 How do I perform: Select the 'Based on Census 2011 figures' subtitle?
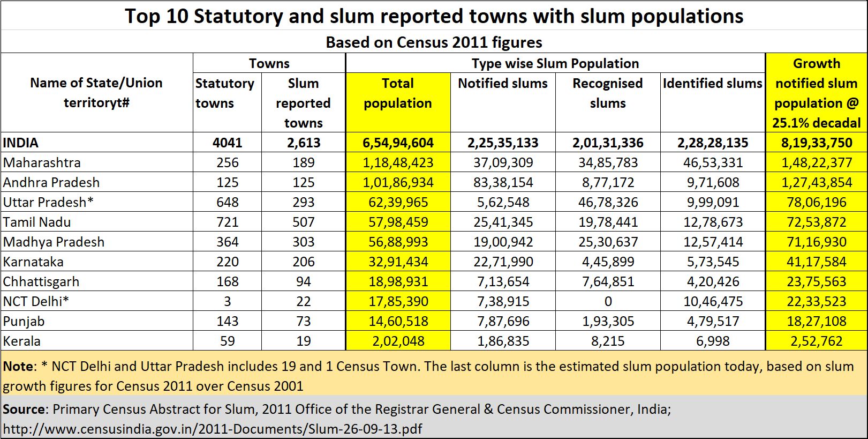[x=434, y=42]
